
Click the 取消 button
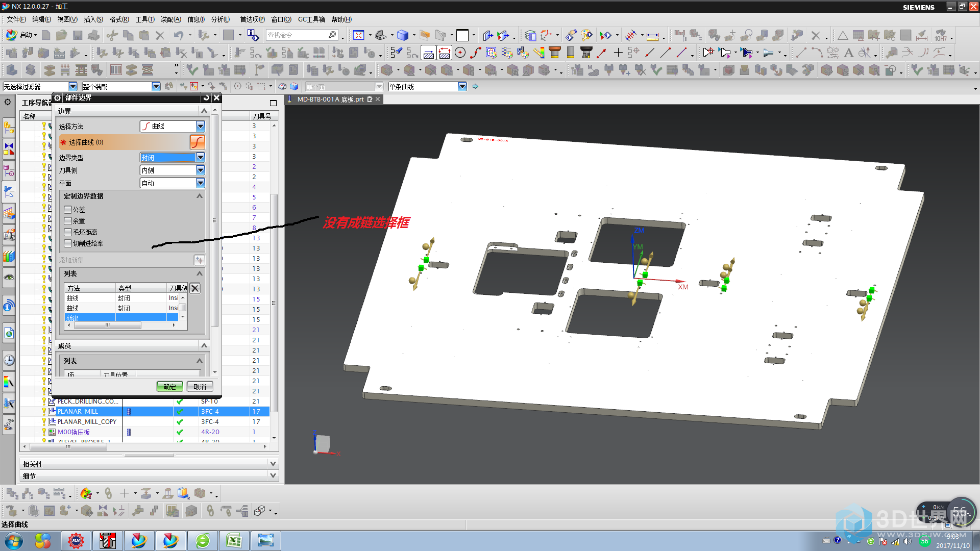point(200,387)
